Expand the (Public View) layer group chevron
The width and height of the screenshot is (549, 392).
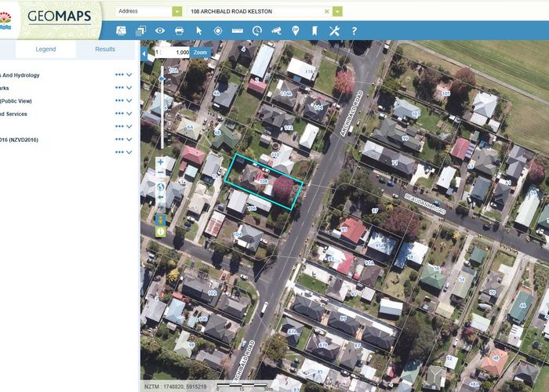[x=129, y=101]
